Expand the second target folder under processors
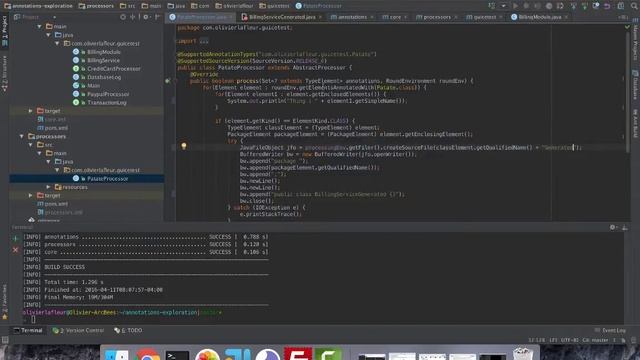 click(31, 196)
